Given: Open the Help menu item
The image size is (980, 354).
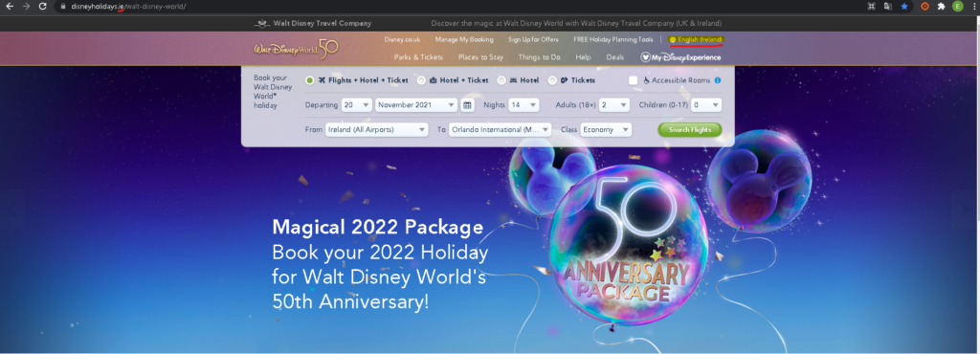Looking at the screenshot, I should click(583, 57).
